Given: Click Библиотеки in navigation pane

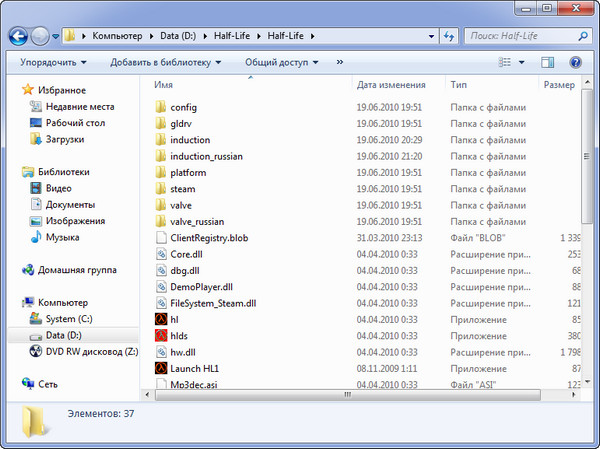Looking at the screenshot, I should 64,172.
